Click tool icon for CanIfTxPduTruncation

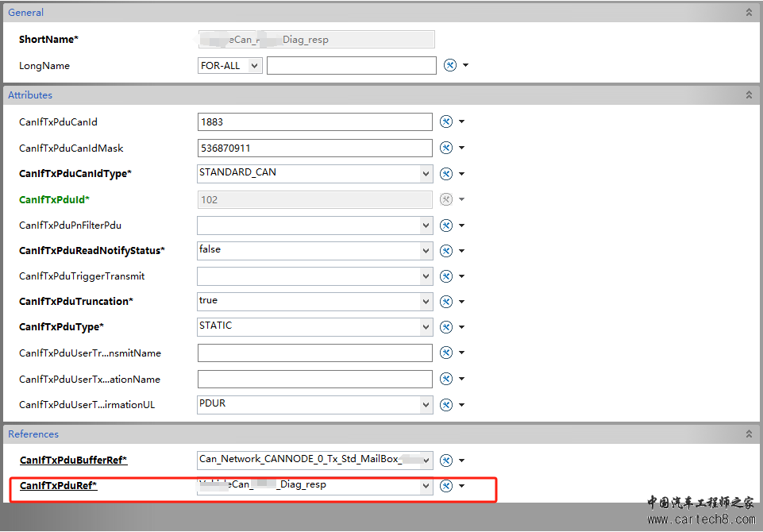446,302
